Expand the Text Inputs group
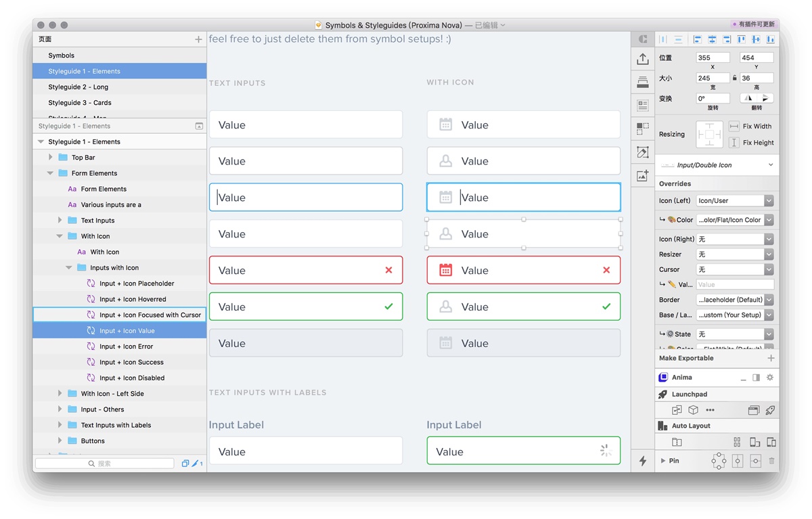Screen dimensions: 812x519 pos(60,221)
